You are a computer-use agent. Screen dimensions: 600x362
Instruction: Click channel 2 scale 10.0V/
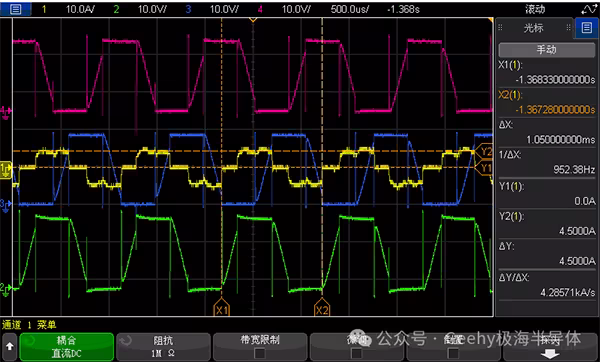point(152,9)
